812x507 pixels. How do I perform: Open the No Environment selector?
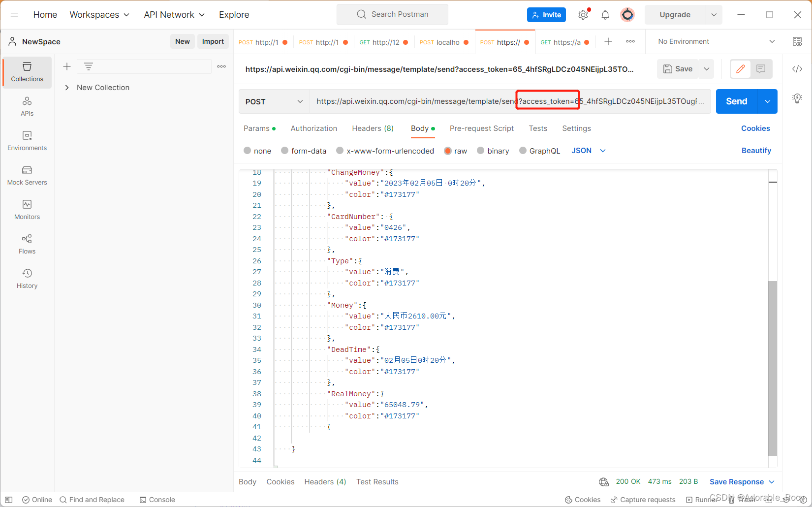(717, 41)
